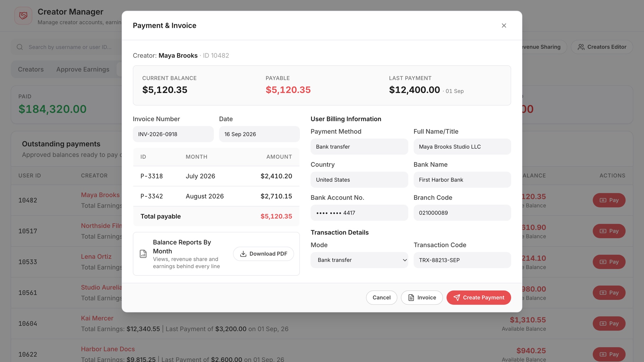Screen dimensions: 644x362
Task: Close the Payment & Invoice dialog
Action: point(504,25)
